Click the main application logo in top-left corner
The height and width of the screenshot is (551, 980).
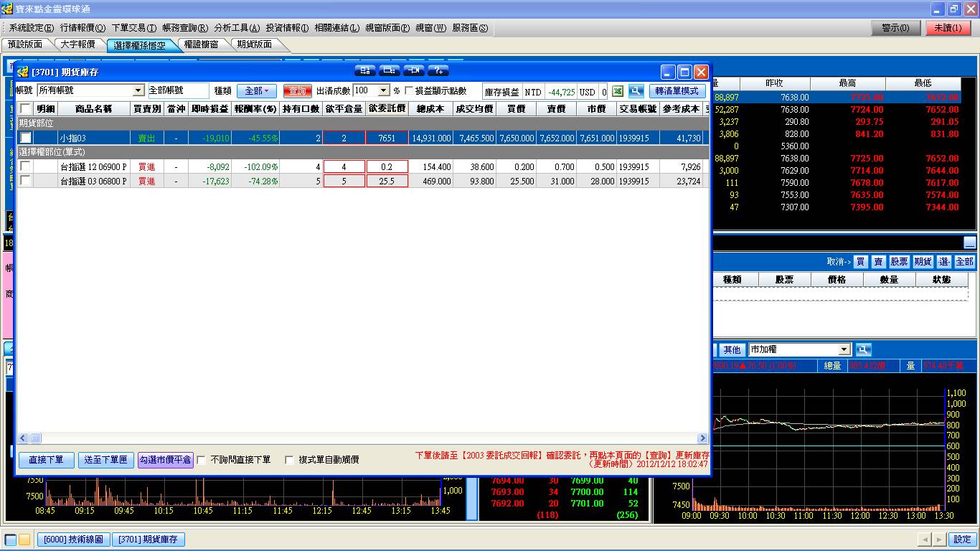[x=8, y=9]
